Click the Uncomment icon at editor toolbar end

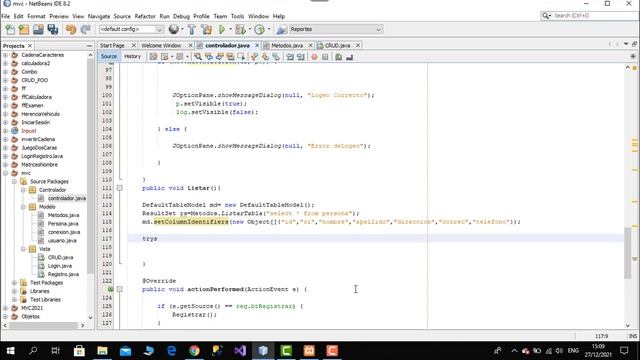[x=349, y=57]
